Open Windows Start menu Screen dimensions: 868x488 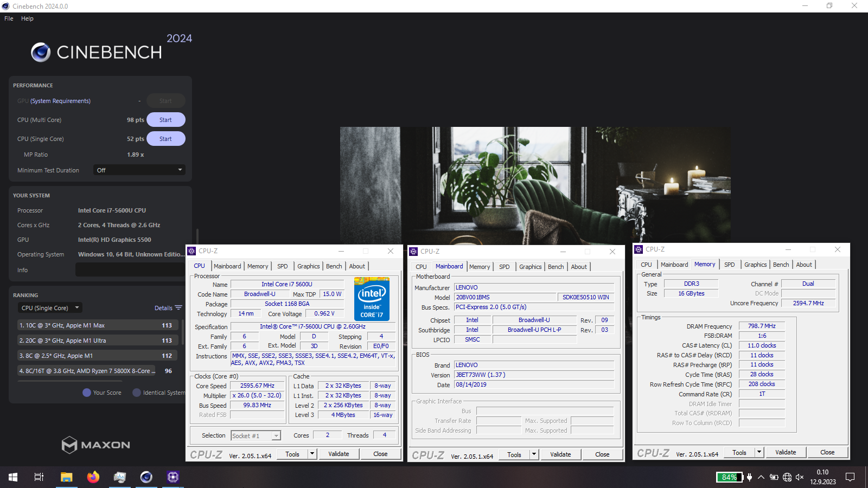pyautogui.click(x=13, y=477)
